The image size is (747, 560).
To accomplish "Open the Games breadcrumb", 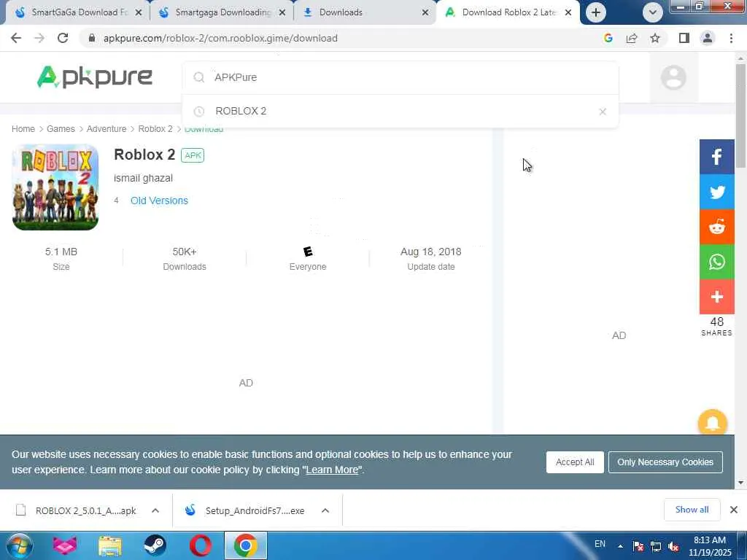I will pyautogui.click(x=61, y=129).
